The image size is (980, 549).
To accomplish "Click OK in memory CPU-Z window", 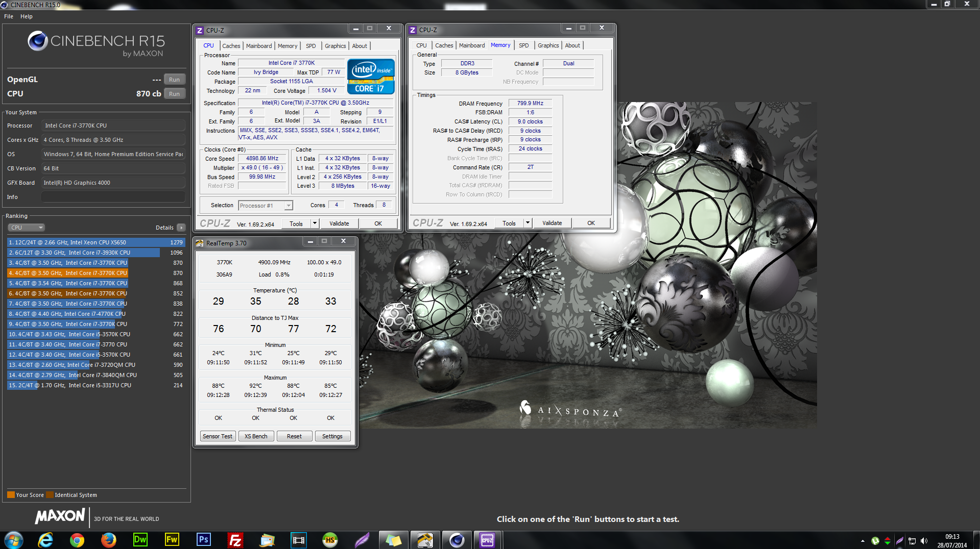I will (x=591, y=223).
